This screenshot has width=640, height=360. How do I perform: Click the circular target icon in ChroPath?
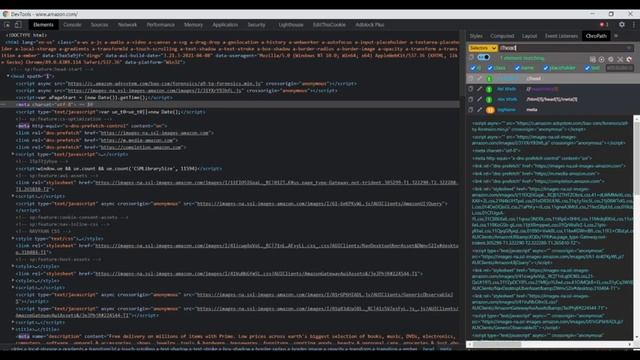602,59
